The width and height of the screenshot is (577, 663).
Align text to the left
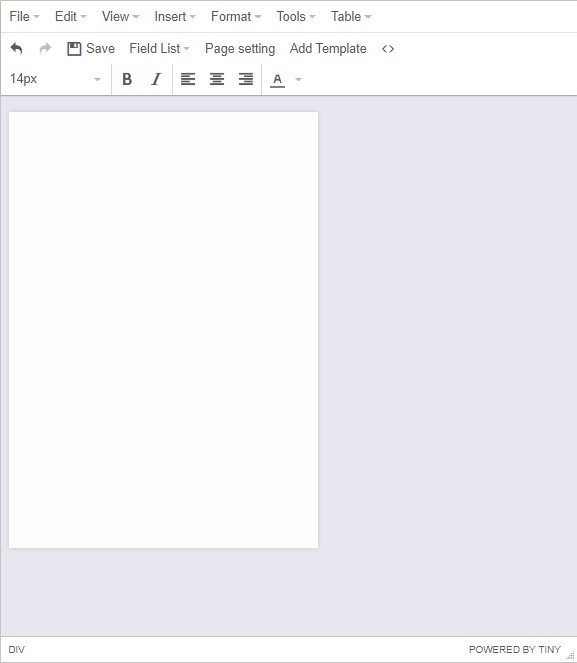point(188,79)
